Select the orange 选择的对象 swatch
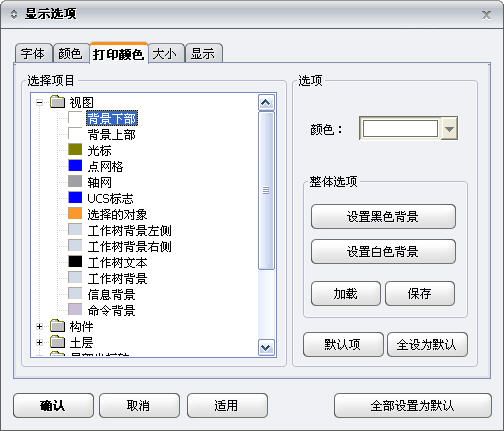The height and width of the screenshot is (431, 504). 75,214
